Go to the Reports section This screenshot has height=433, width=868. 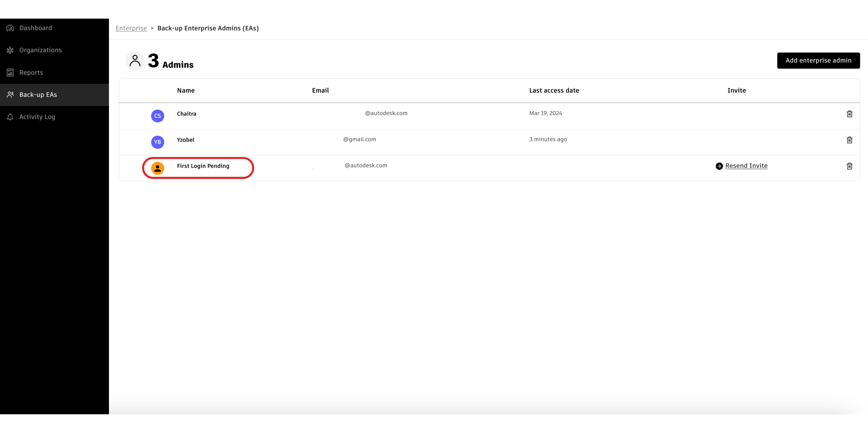point(31,72)
